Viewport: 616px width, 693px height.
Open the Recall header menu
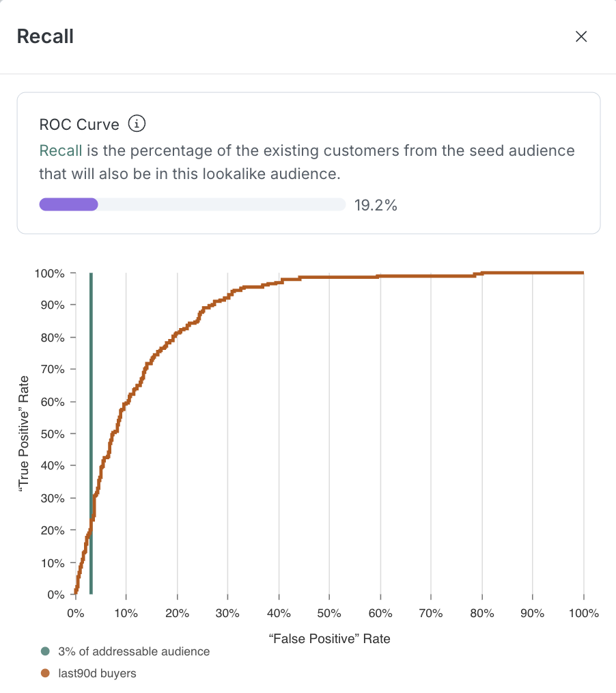[46, 36]
